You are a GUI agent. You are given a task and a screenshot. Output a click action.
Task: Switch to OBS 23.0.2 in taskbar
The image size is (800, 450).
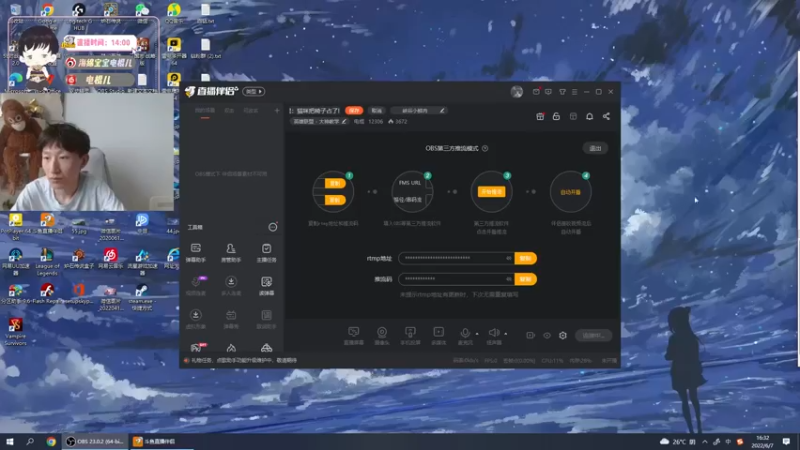pyautogui.click(x=95, y=441)
